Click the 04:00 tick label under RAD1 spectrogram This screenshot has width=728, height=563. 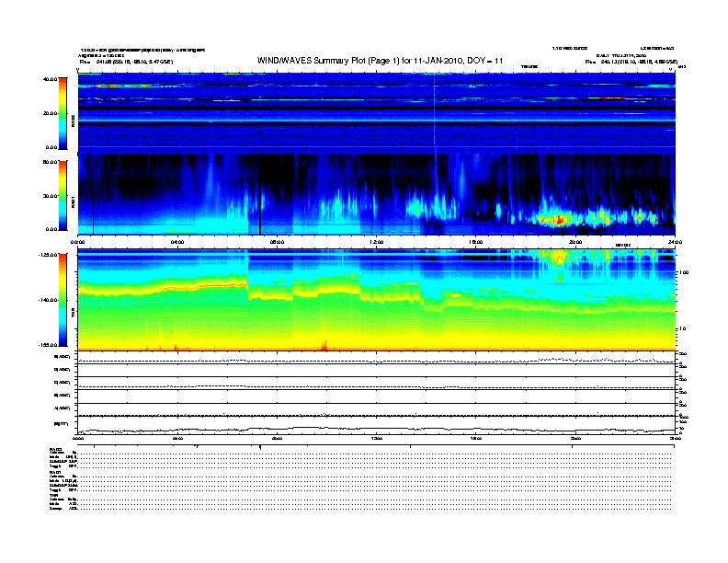[x=177, y=242]
